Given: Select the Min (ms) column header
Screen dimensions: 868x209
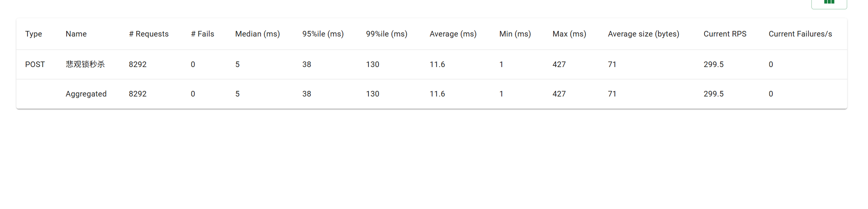Looking at the screenshot, I should 515,34.
